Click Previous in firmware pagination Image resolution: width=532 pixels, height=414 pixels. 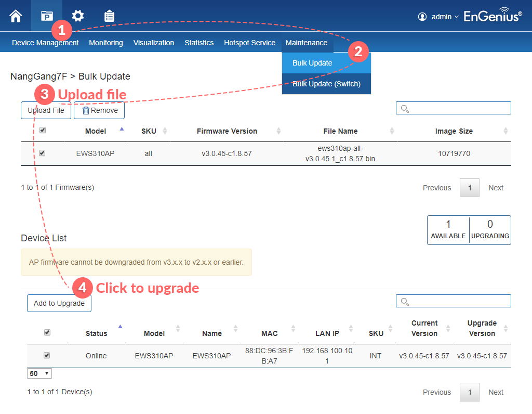(436, 188)
